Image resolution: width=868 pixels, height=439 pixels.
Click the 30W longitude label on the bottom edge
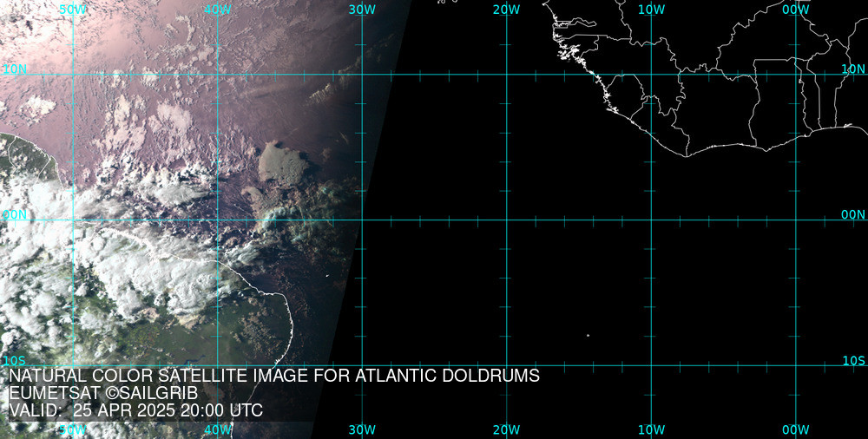363,429
